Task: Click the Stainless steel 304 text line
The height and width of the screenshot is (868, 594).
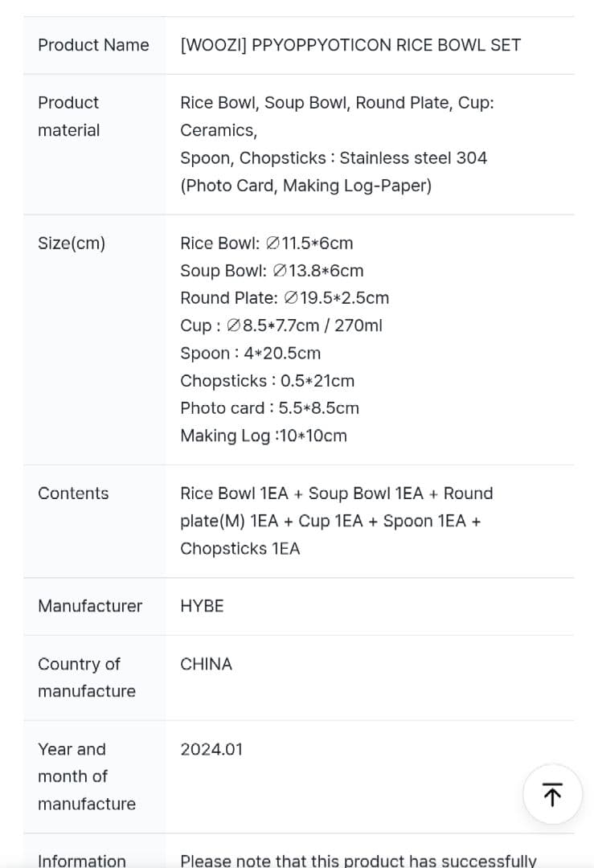Action: (x=334, y=158)
